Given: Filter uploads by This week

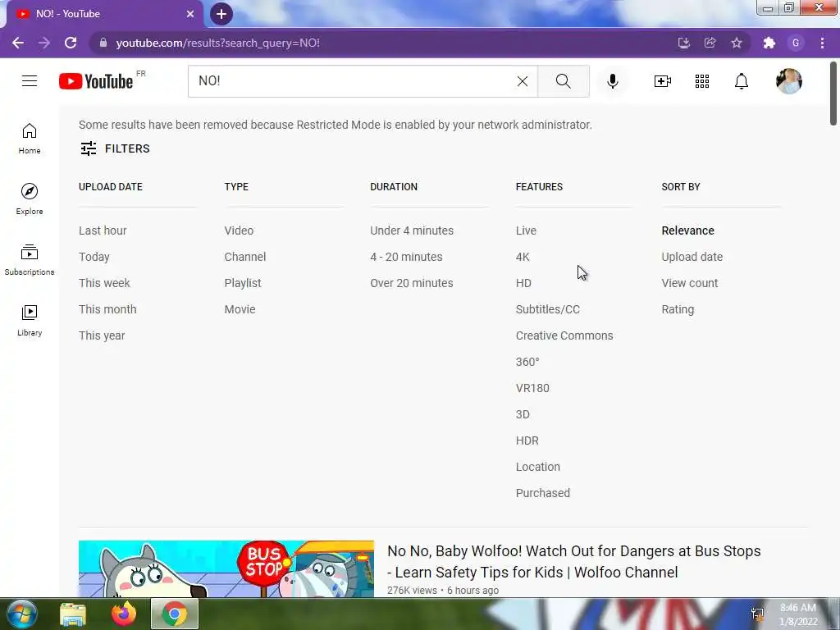Looking at the screenshot, I should click(x=104, y=283).
